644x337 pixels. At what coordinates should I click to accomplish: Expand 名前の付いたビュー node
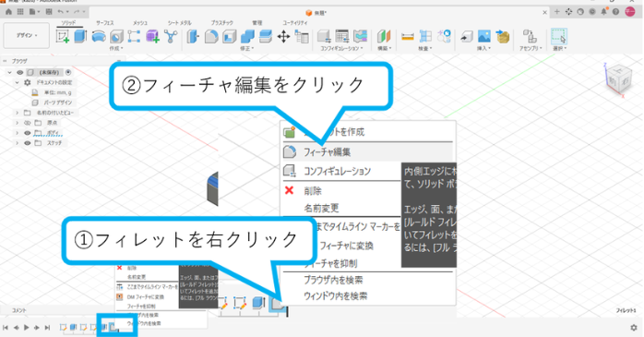(x=18, y=113)
